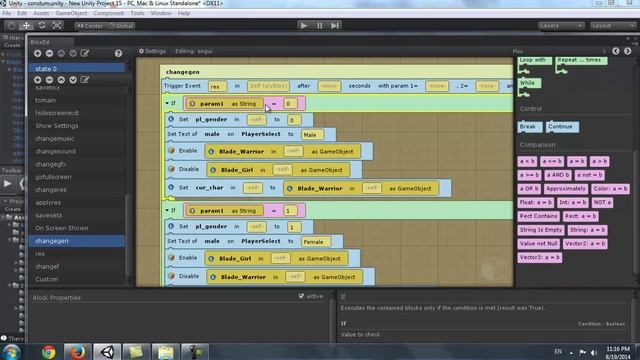Toggle the active checkbox in Block Properties
Screen dimensions: 640x360
click(x=301, y=296)
